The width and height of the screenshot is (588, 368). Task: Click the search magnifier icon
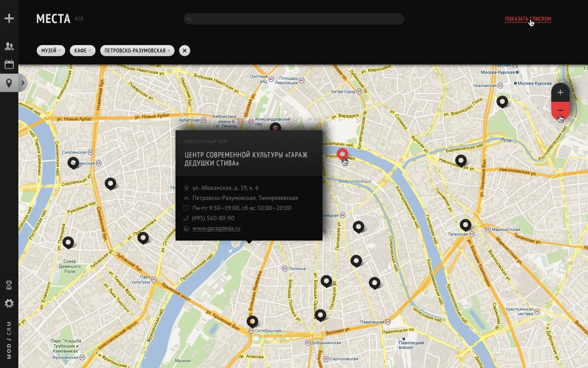click(x=189, y=19)
